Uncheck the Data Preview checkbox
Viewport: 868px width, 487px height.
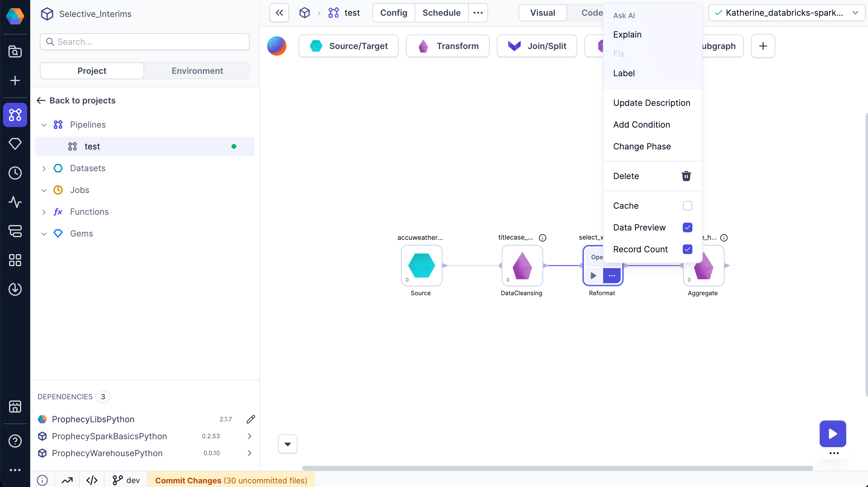[x=687, y=227]
